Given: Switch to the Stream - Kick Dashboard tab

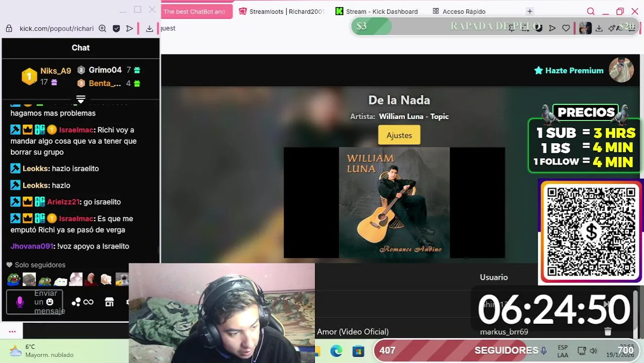Looking at the screenshot, I should pyautogui.click(x=377, y=11).
